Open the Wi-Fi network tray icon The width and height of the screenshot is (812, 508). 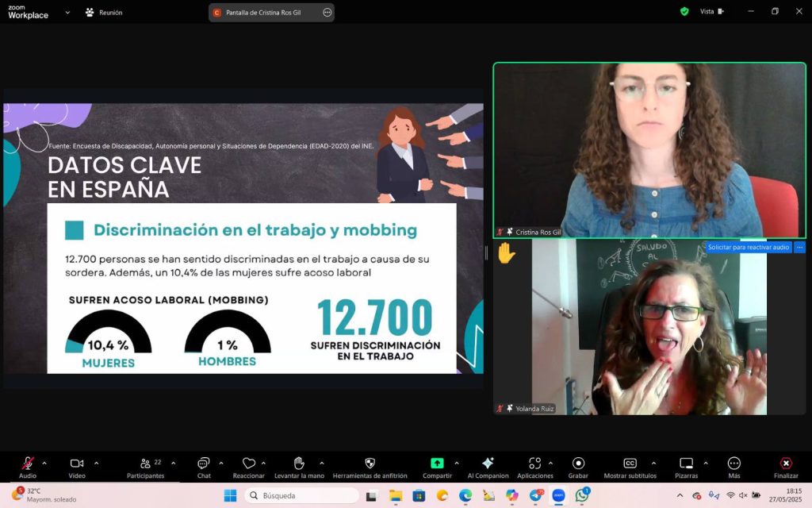[730, 495]
